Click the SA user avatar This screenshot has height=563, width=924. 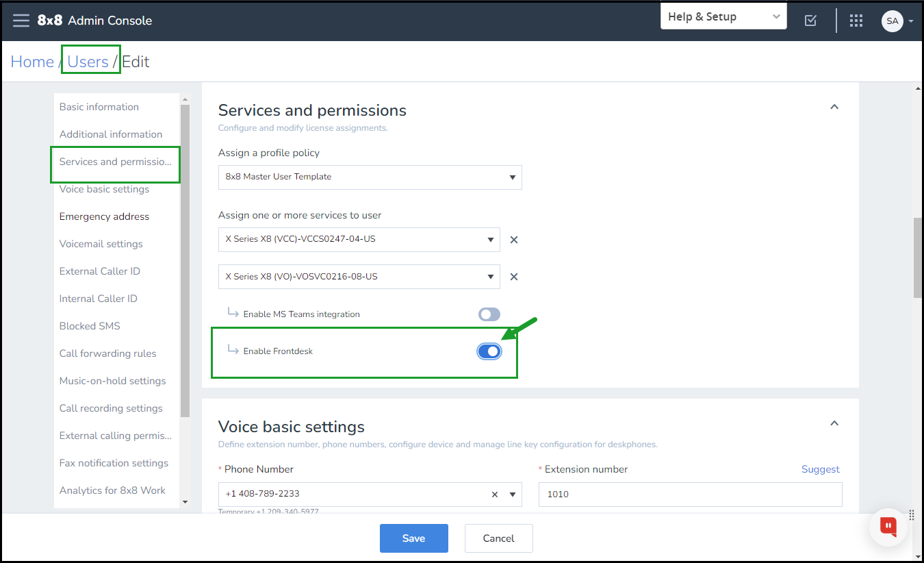(892, 21)
